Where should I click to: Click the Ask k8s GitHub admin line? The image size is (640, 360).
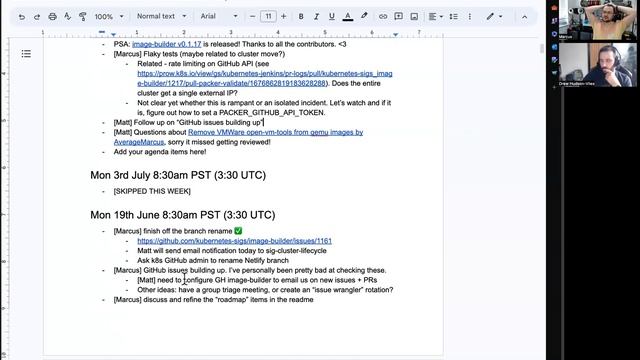pyautogui.click(x=213, y=260)
